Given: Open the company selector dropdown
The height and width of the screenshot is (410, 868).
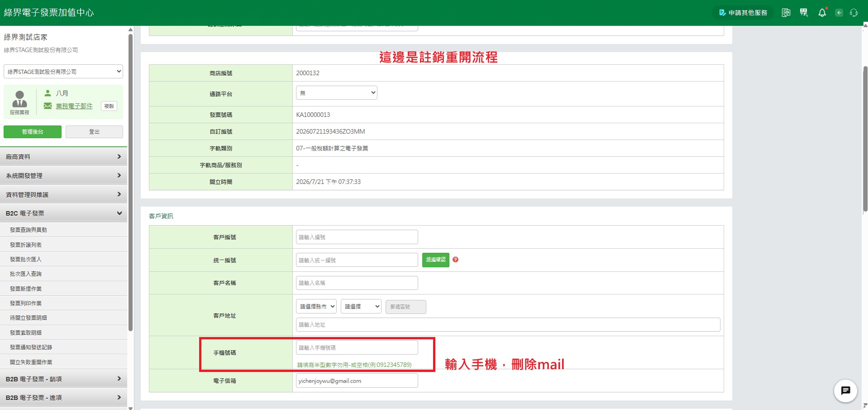Looking at the screenshot, I should pyautogui.click(x=63, y=72).
